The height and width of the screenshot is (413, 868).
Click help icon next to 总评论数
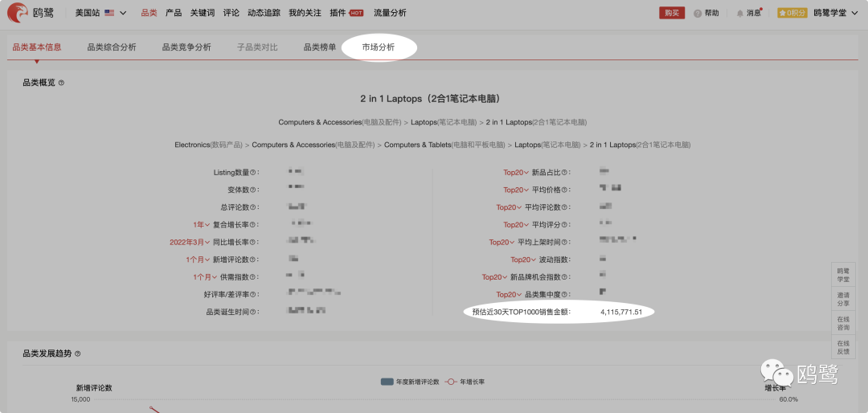253,207
